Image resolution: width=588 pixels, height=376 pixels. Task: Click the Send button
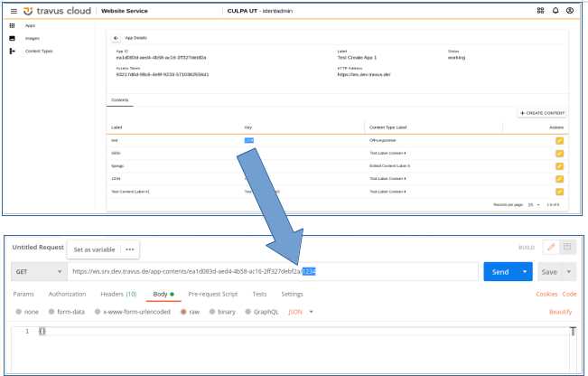click(500, 271)
